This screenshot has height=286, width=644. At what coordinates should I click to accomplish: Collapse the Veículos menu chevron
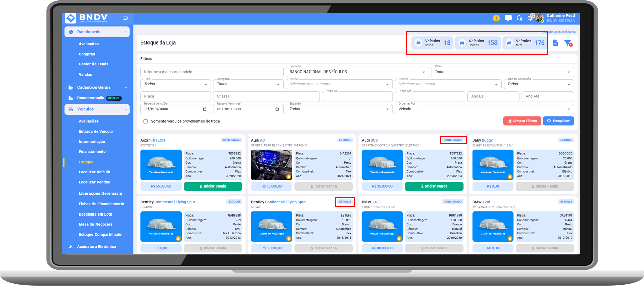pos(126,109)
